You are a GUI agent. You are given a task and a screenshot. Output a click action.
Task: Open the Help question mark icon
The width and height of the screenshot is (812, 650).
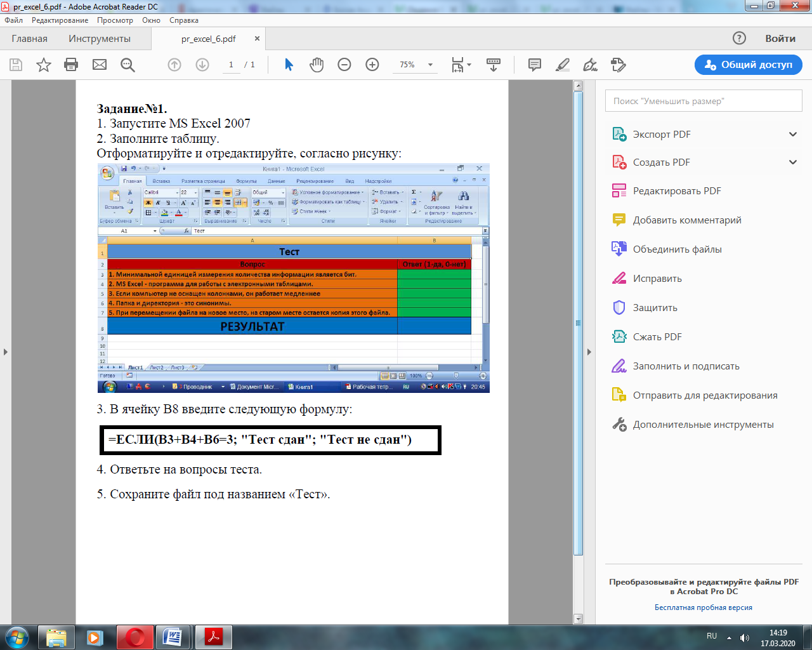tap(739, 38)
